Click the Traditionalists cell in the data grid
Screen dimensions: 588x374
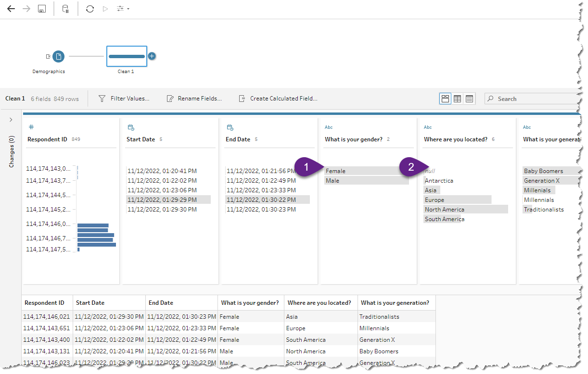click(x=396, y=317)
